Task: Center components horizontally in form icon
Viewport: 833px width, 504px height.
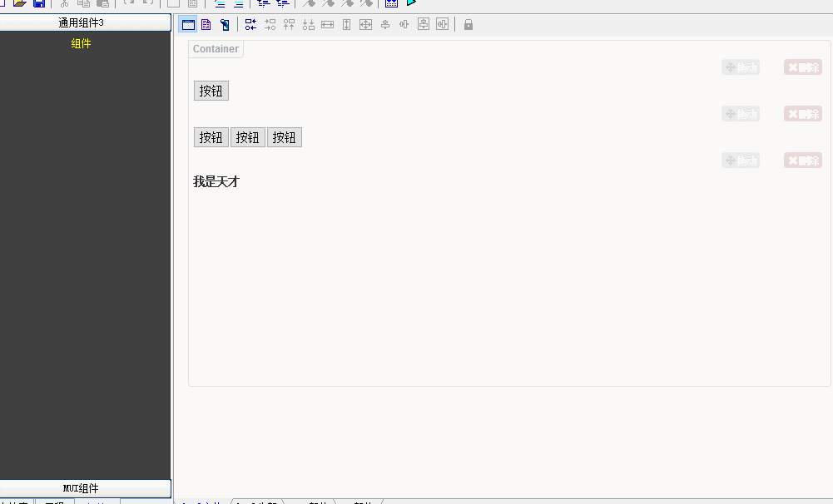Action: pos(442,24)
